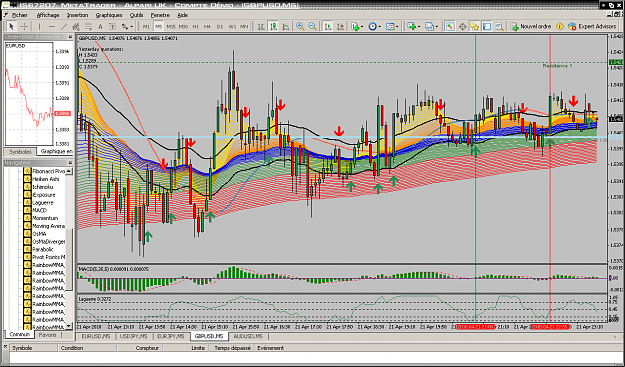
Task: Choose the equidistant channel tool
Action: click(x=76, y=27)
